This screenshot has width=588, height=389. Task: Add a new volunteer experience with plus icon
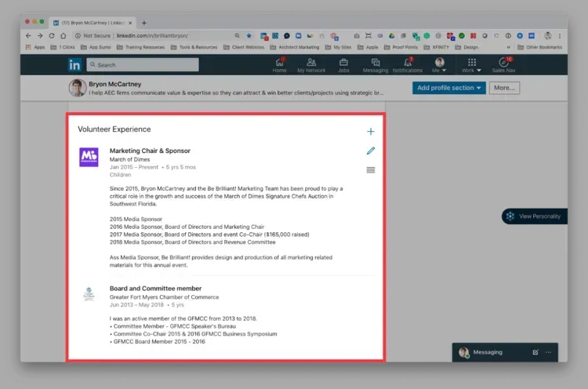click(x=371, y=131)
